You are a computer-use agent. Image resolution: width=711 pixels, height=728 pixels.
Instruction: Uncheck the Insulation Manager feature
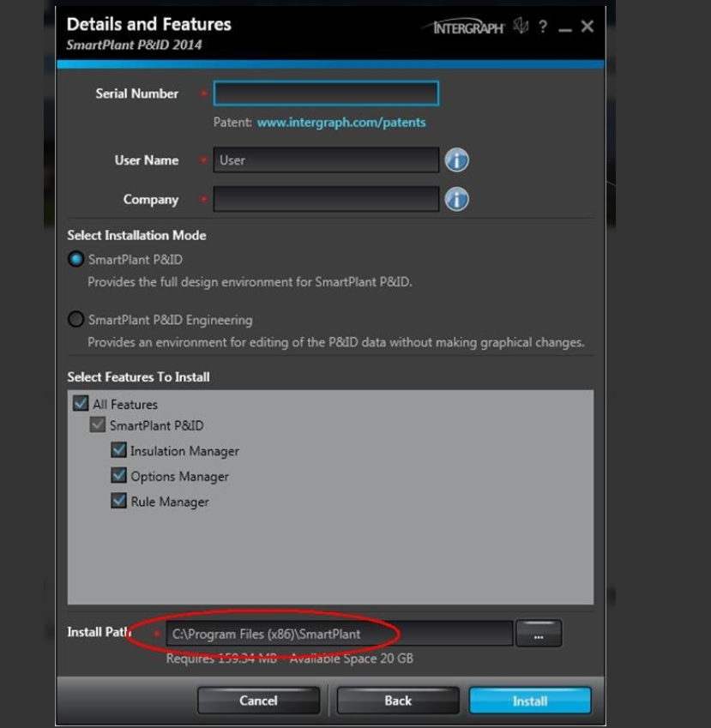pos(118,450)
